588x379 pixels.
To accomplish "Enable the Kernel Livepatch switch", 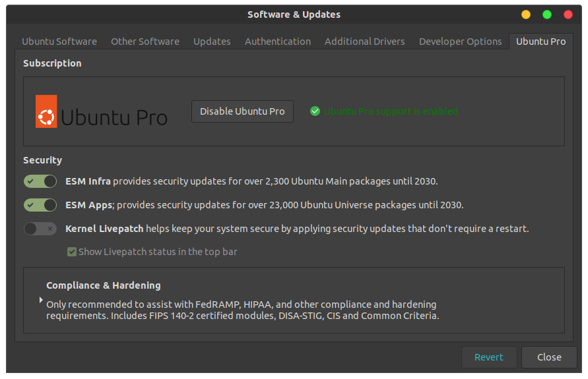I will point(40,229).
